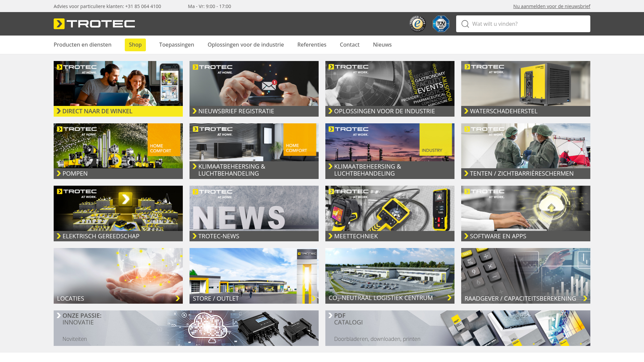This screenshot has width=644, height=362.
Task: Open the Trotec-News tile
Action: [254, 214]
